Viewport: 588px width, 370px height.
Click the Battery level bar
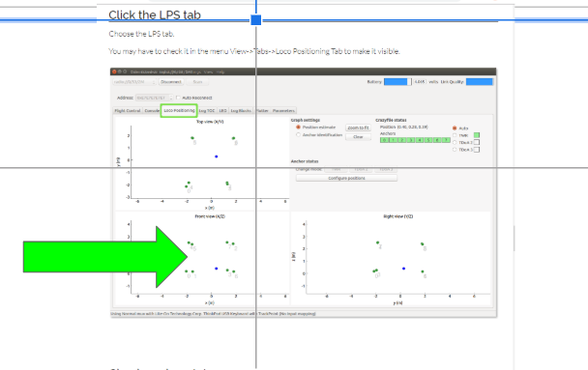pyautogui.click(x=397, y=82)
